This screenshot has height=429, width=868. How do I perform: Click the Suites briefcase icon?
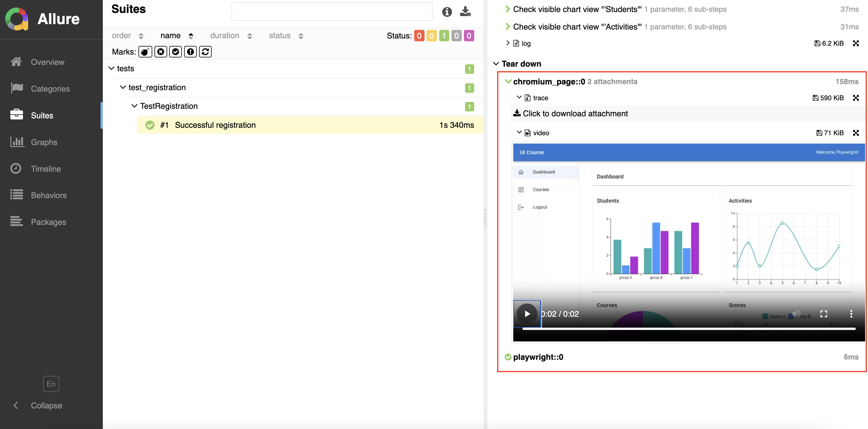point(16,115)
